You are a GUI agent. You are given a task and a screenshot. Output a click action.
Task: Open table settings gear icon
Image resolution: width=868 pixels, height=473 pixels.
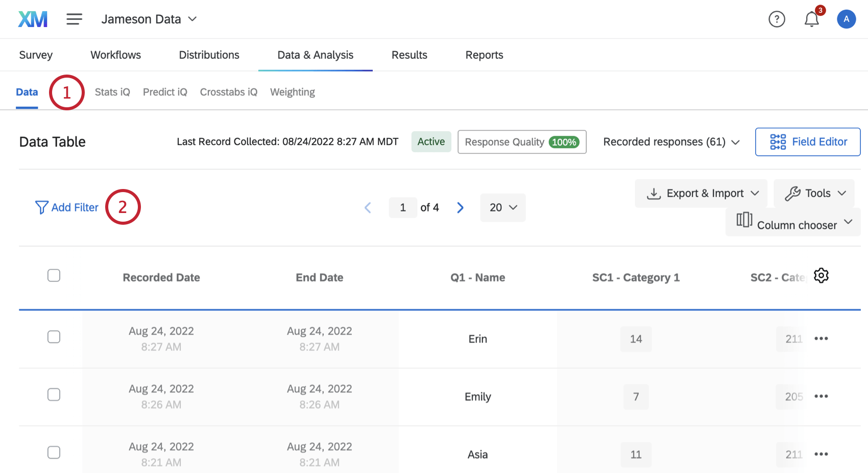coord(821,276)
